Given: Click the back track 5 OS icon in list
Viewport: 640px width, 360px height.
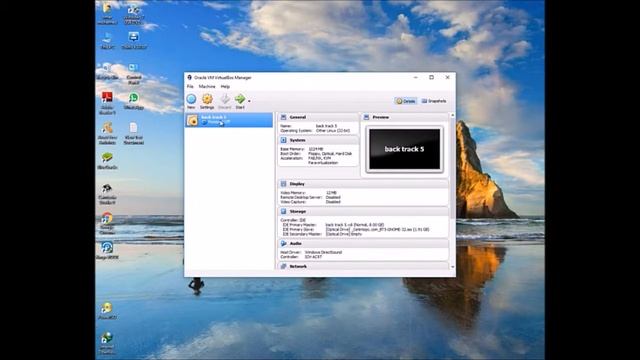Looking at the screenshot, I should coord(192,120).
